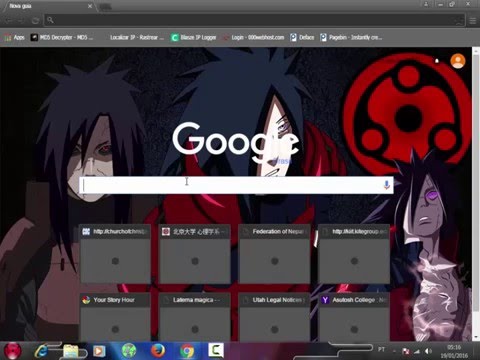Viewport: 480px width, 360px height.
Task: Open the Your Story Hour tile
Action: (x=115, y=317)
